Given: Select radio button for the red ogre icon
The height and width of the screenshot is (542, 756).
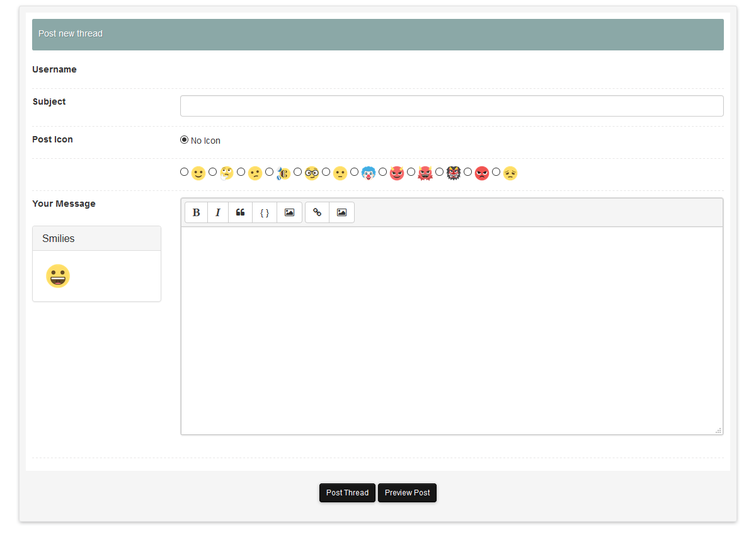Looking at the screenshot, I should tap(411, 171).
